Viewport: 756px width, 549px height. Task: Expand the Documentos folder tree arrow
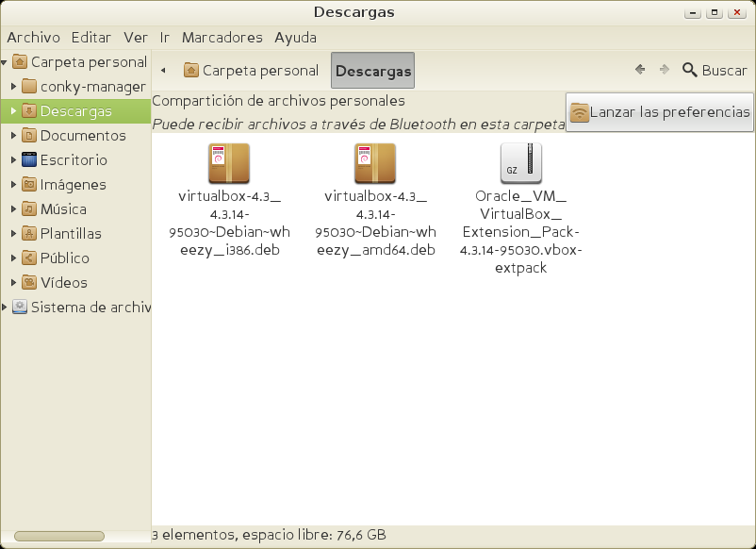tap(13, 136)
